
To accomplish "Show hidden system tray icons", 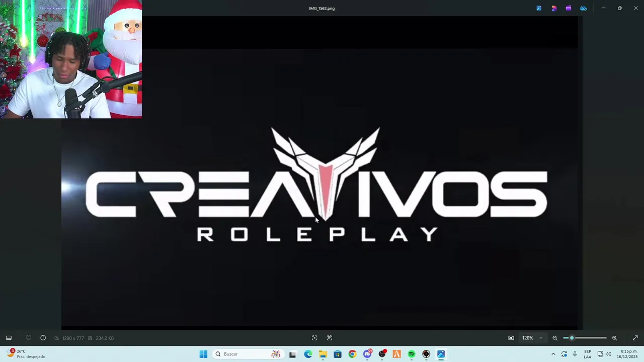I will (x=553, y=354).
